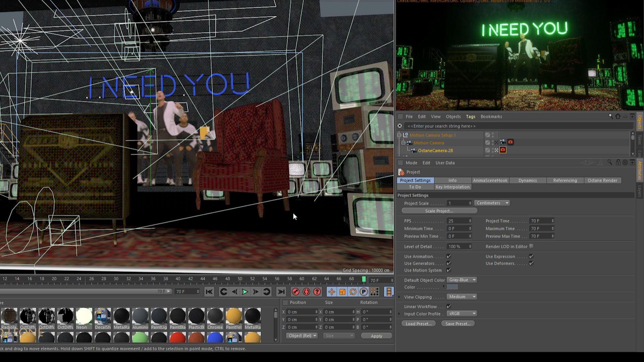Click the Attribute Manager lock icon
This screenshot has width=644, height=362.
[x=618, y=162]
